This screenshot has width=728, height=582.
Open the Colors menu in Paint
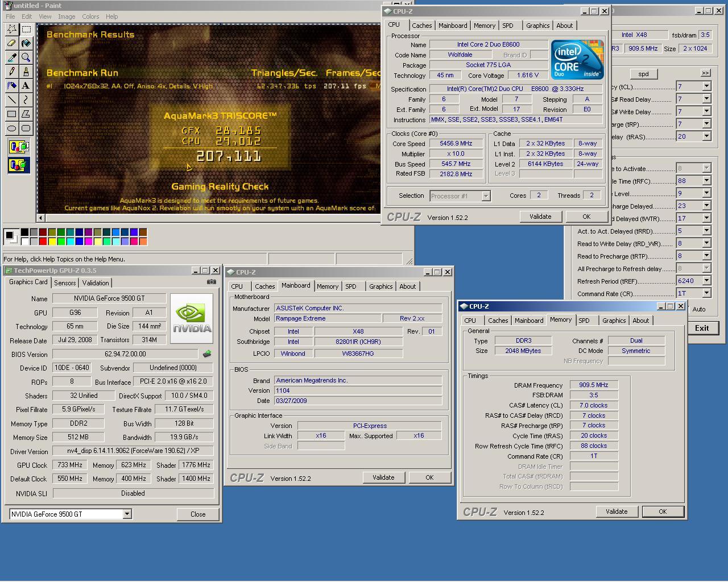pos(90,16)
